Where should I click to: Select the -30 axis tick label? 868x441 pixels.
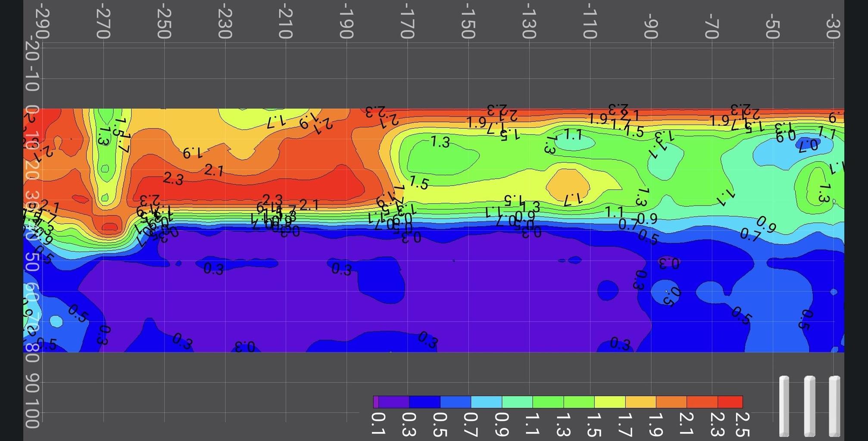point(833,21)
